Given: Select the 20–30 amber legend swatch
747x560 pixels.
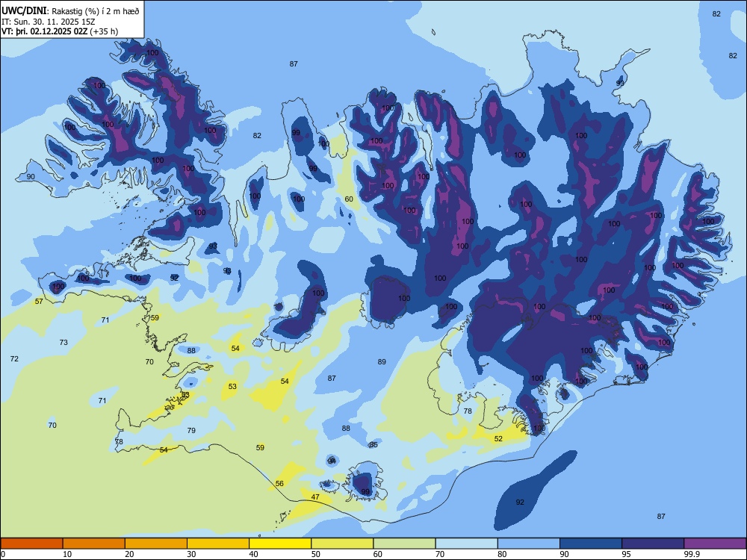Looking at the screenshot, I should coord(156,544).
